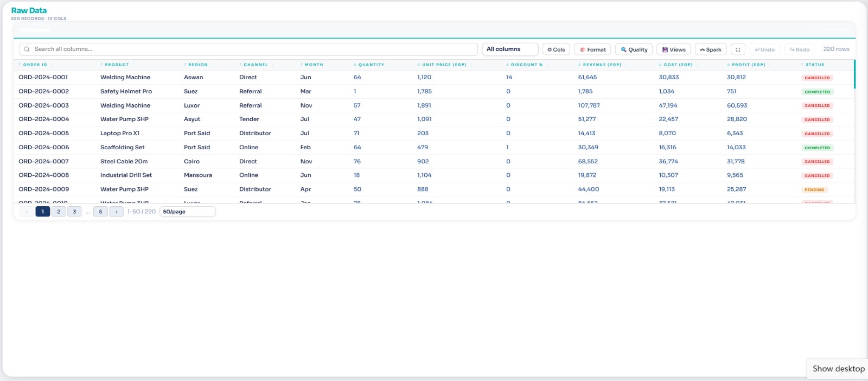Select cell ORD-2024-0008
This screenshot has width=868, height=381.
[43, 175]
